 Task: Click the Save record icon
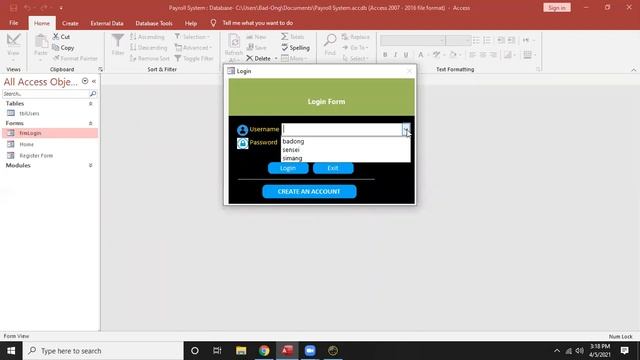250,48
